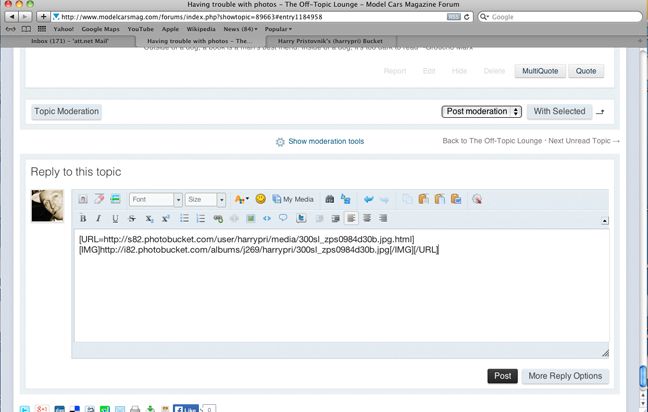
Task: Open the Popular bookmarks dropdown
Action: (278, 29)
